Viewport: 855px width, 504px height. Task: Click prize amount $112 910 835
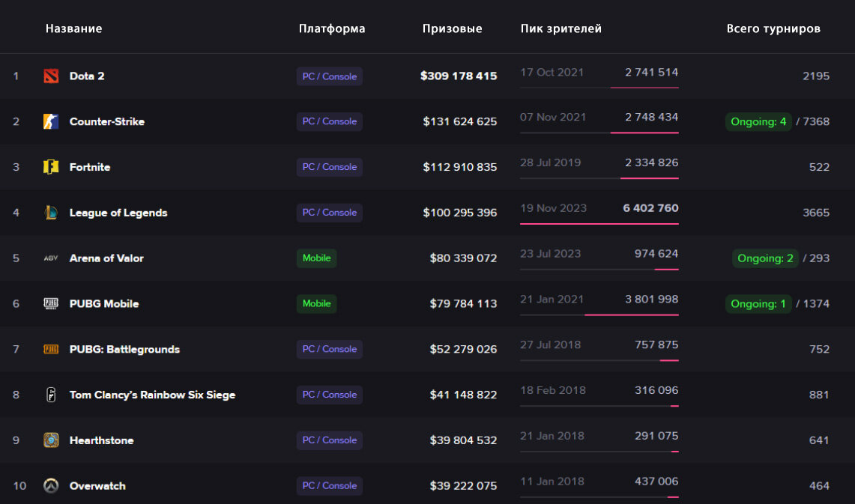click(459, 167)
